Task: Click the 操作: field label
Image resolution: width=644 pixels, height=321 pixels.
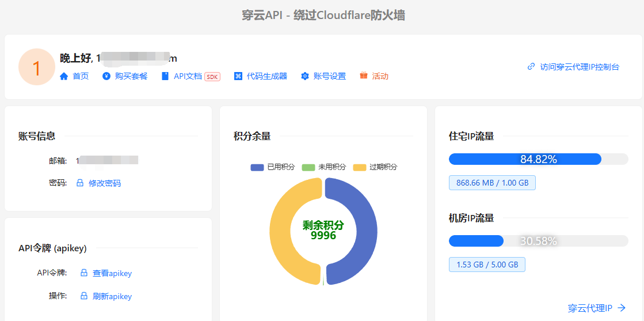Action: pyautogui.click(x=58, y=296)
